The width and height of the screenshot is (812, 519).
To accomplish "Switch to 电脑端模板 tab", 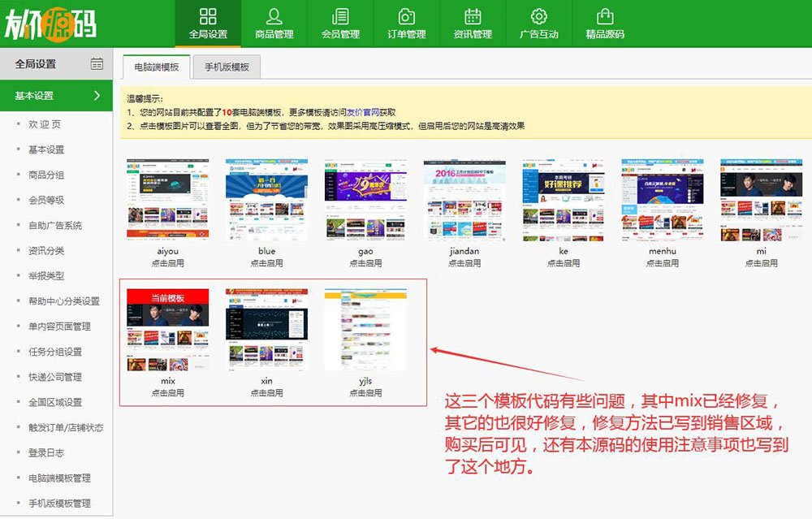I will (157, 67).
